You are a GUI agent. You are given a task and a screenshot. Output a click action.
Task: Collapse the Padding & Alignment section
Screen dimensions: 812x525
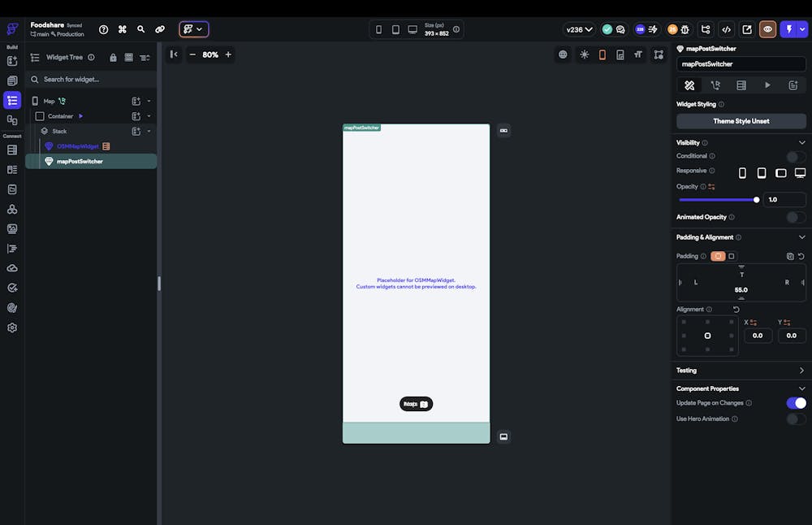[x=801, y=237]
